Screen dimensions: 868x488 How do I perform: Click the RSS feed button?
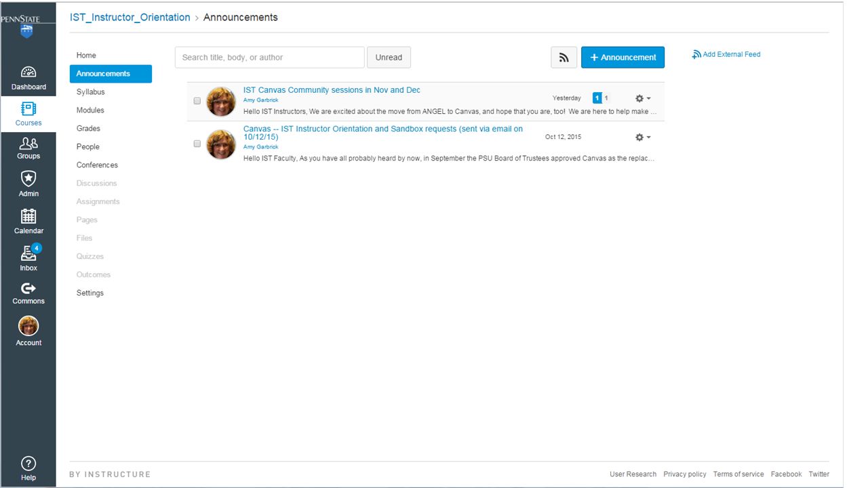pos(564,58)
